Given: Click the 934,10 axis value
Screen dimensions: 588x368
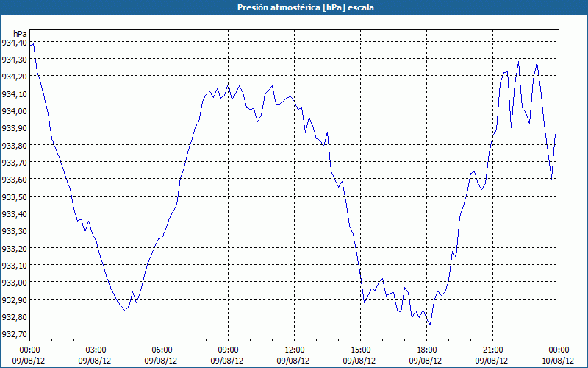Looking at the screenshot, I should [14, 93].
